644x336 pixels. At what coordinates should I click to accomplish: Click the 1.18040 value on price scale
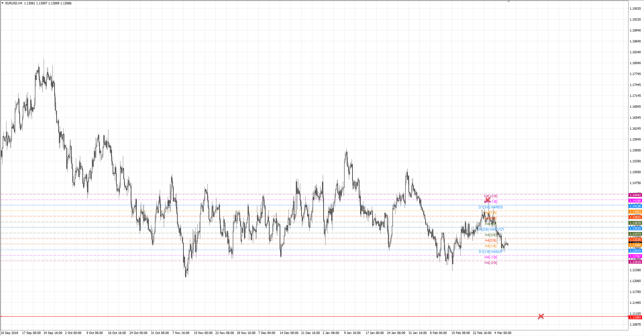[x=635, y=63]
